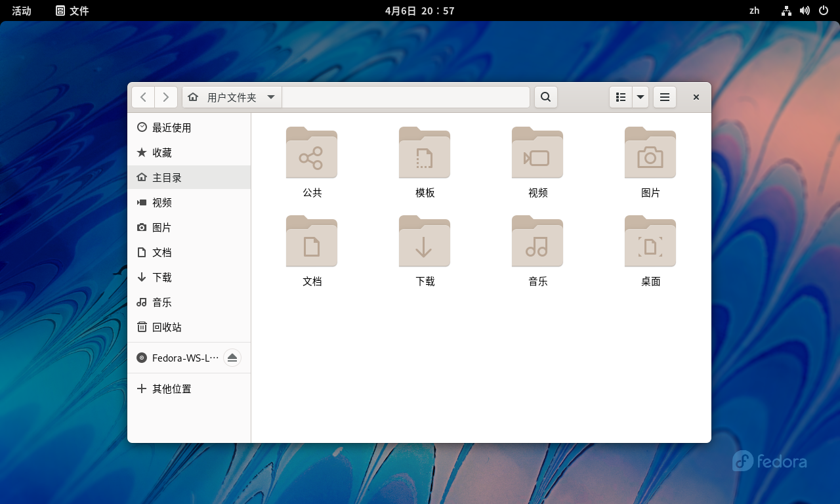The width and height of the screenshot is (840, 504).
Task: Go back with the left arrow button
Action: [x=143, y=97]
